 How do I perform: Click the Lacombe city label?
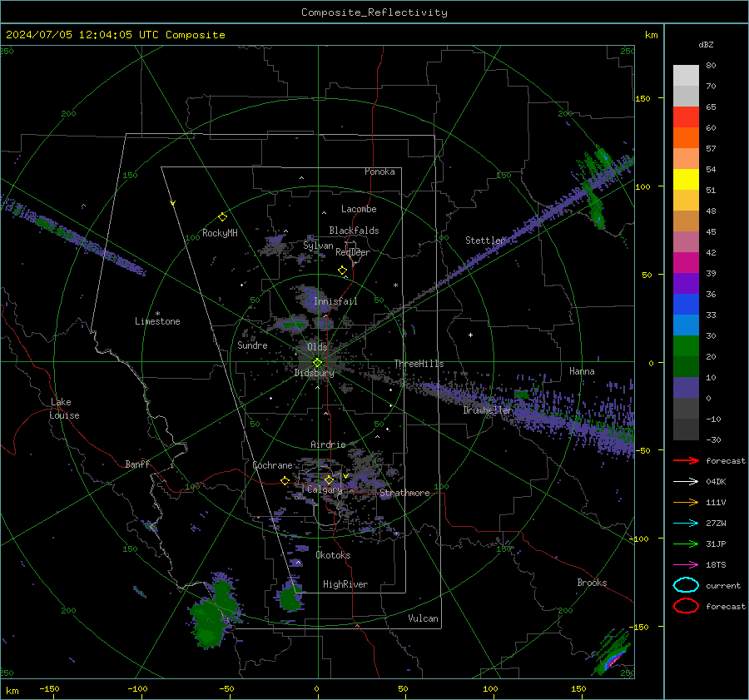click(x=359, y=209)
